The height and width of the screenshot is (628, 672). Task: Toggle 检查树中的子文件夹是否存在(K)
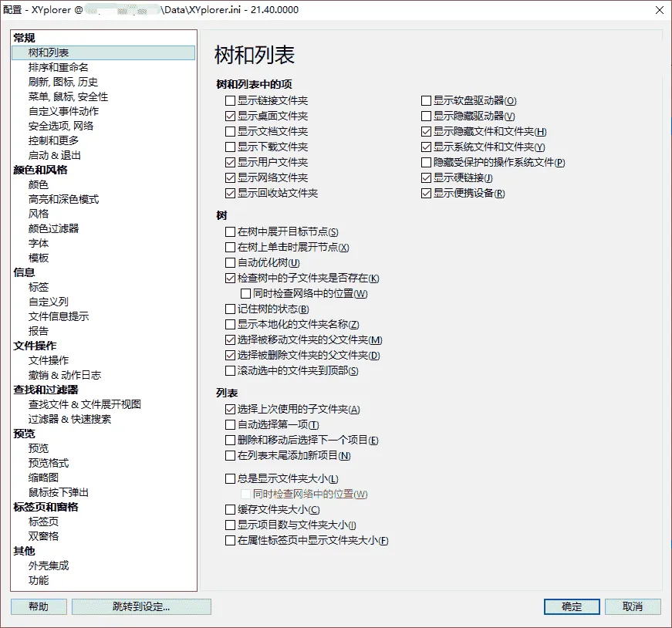[x=230, y=279]
